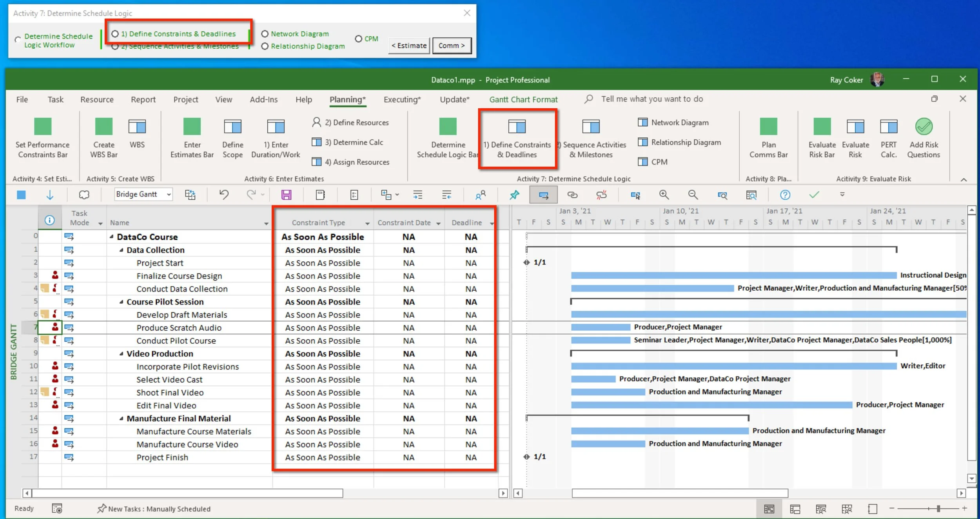Open the Bridge Gantt view dropdown
Image resolution: width=980 pixels, height=519 pixels.
(x=169, y=195)
